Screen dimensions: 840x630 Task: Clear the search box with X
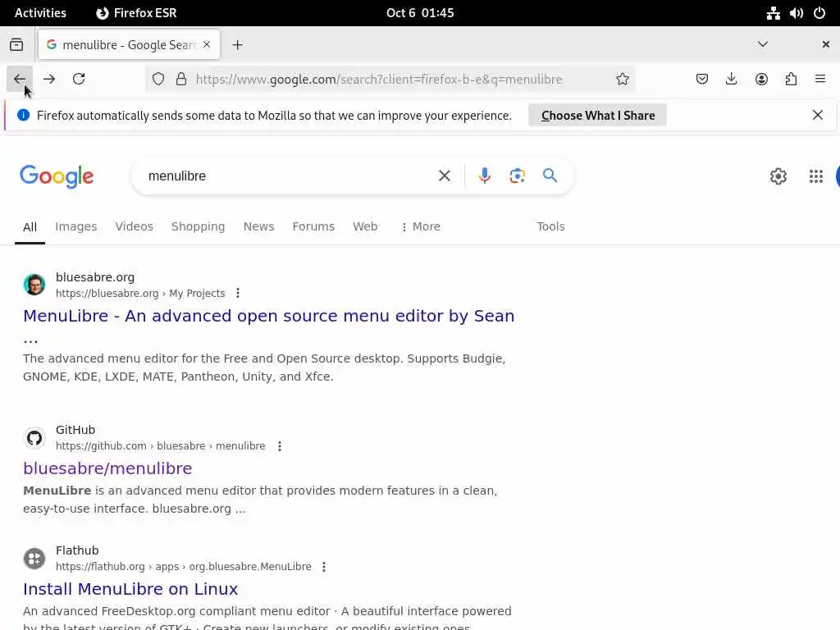(x=444, y=176)
